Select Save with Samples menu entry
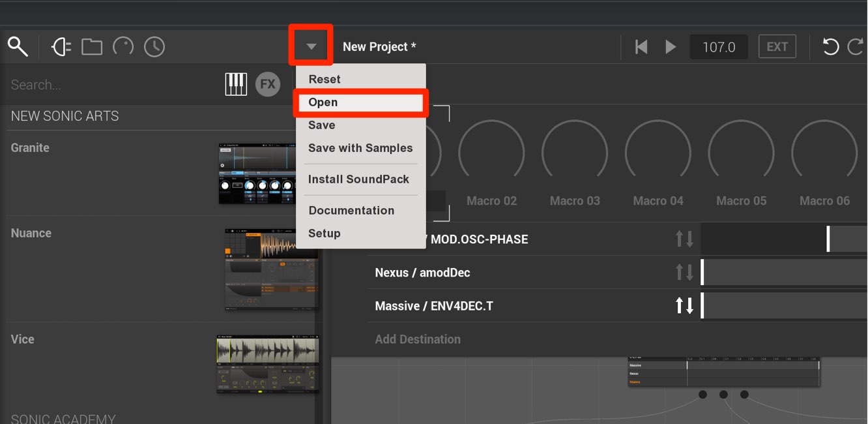868x424 pixels. (360, 148)
